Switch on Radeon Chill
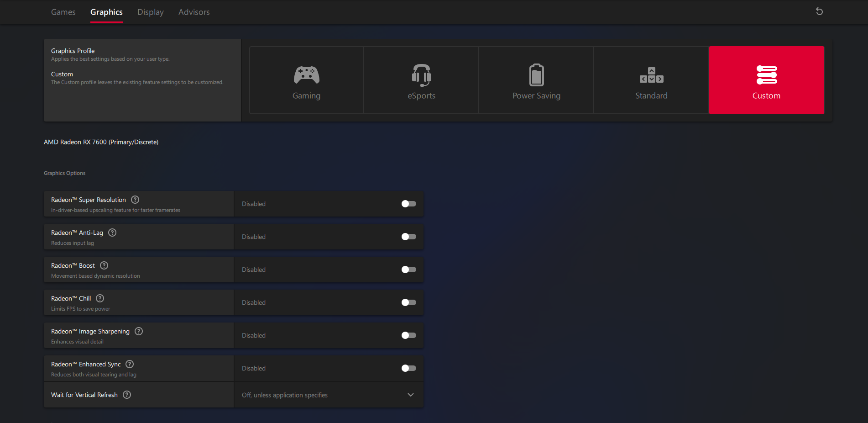Image resolution: width=868 pixels, height=423 pixels. coord(409,302)
